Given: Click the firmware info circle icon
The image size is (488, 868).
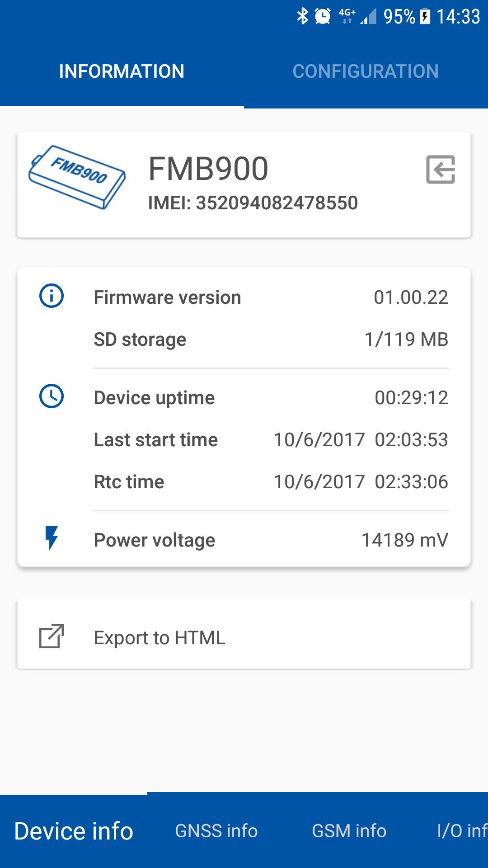Looking at the screenshot, I should click(52, 296).
